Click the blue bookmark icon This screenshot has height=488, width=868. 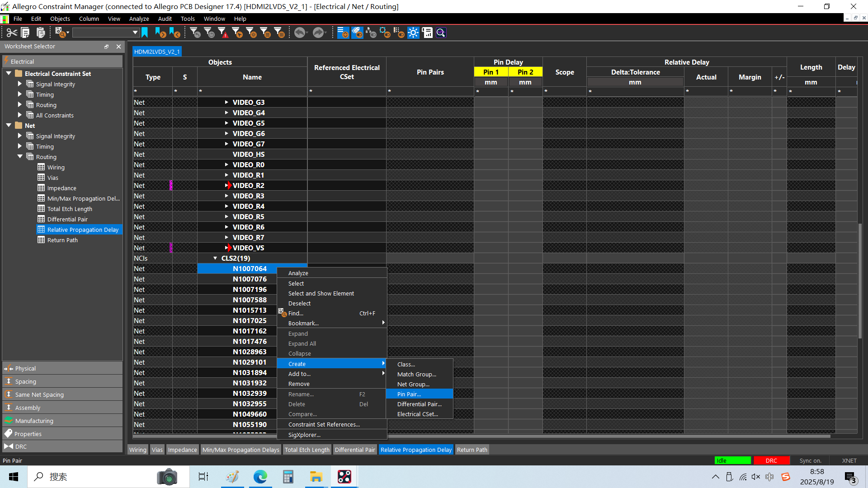tap(145, 33)
